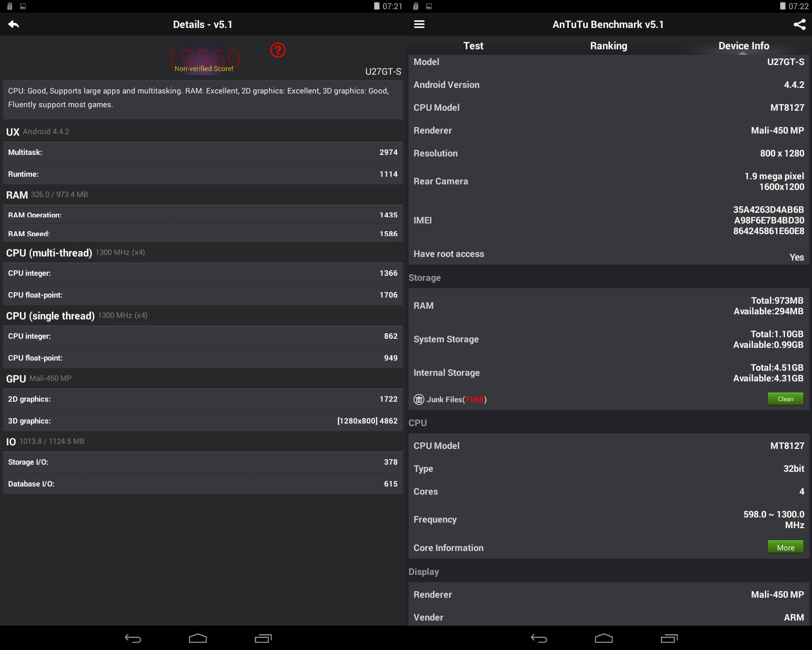Viewport: 812px width, 650px height.
Task: Open the hamburger menu in AnTuTu Benchmark
Action: pos(419,24)
